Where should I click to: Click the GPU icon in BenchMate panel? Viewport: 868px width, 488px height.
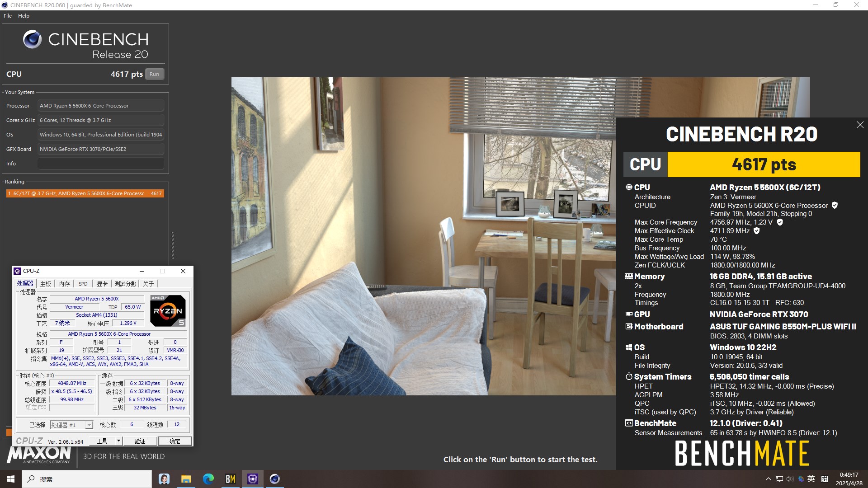(629, 314)
